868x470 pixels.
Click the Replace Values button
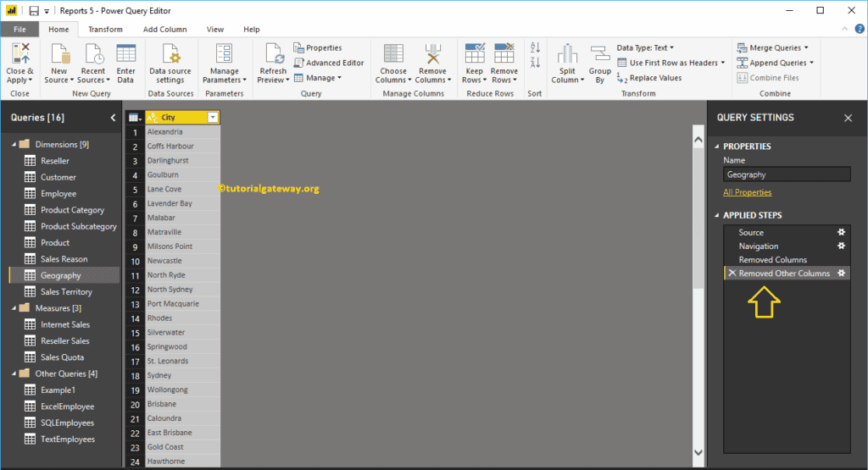click(x=649, y=78)
